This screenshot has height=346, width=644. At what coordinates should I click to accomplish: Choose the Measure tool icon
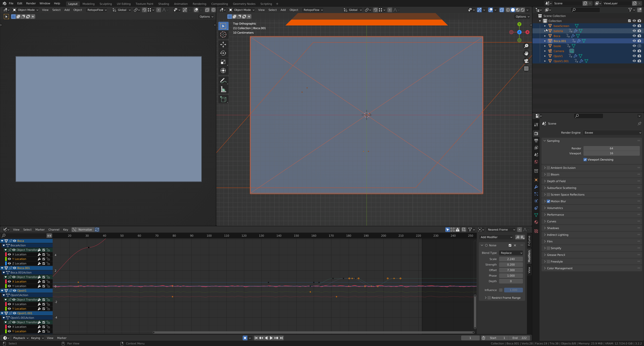[x=223, y=89]
